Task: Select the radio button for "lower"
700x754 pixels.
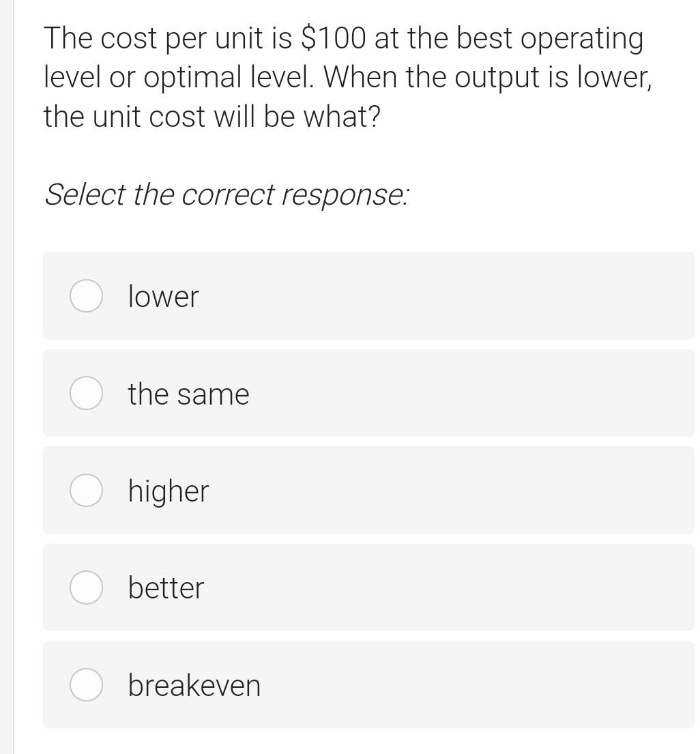Action: click(86, 296)
